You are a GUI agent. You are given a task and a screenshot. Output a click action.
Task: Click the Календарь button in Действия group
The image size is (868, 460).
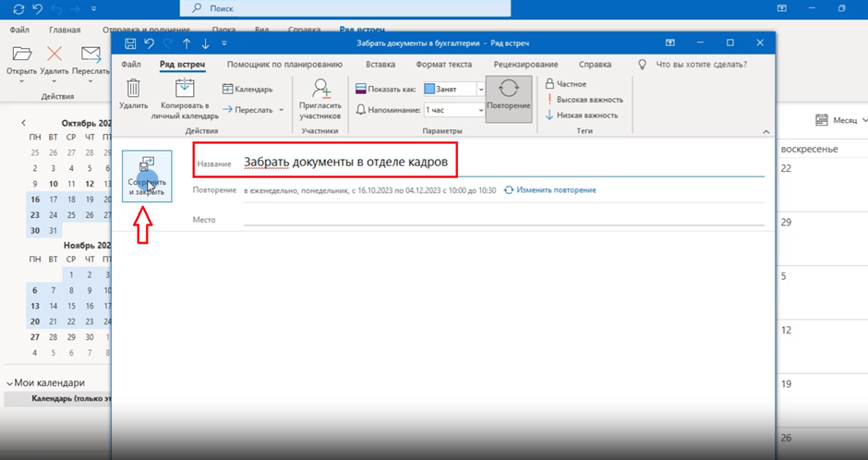coord(247,90)
